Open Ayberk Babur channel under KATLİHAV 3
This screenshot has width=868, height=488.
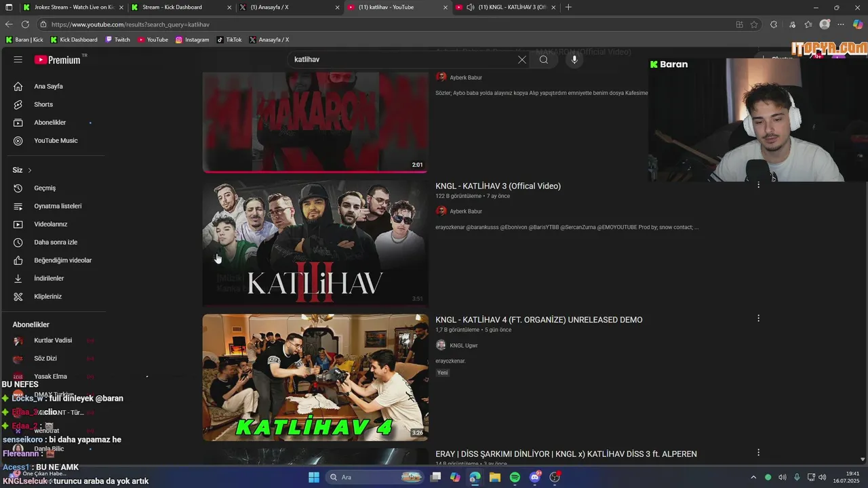point(466,211)
